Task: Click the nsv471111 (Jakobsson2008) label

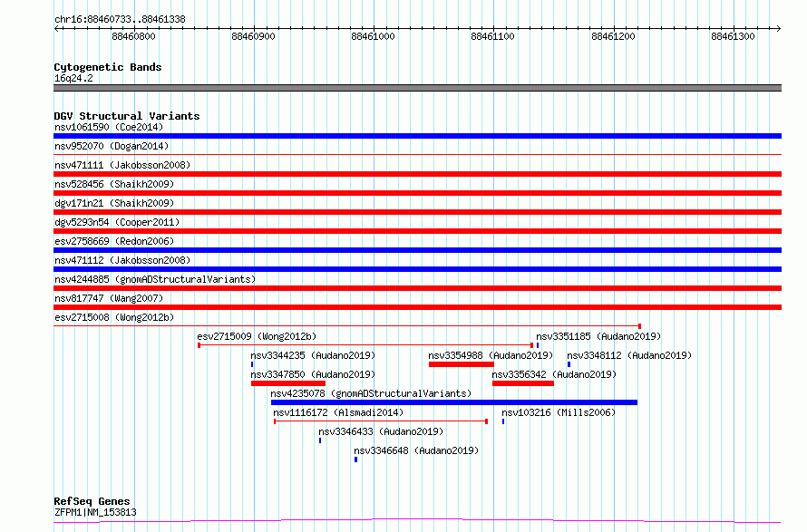Action: click(122, 165)
